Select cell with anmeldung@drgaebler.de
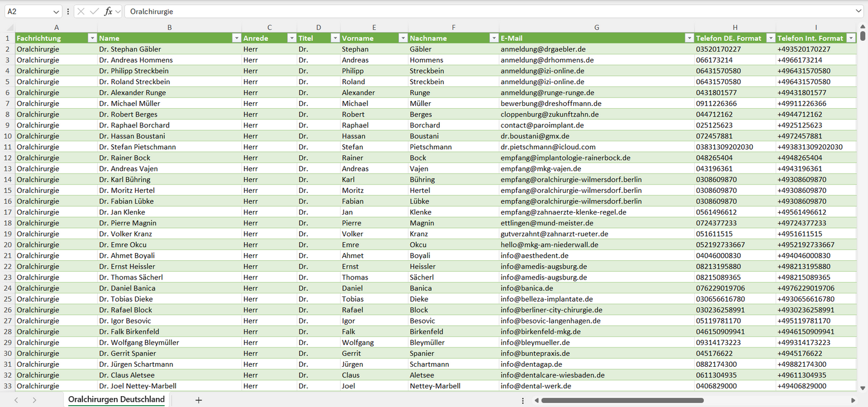 click(543, 49)
